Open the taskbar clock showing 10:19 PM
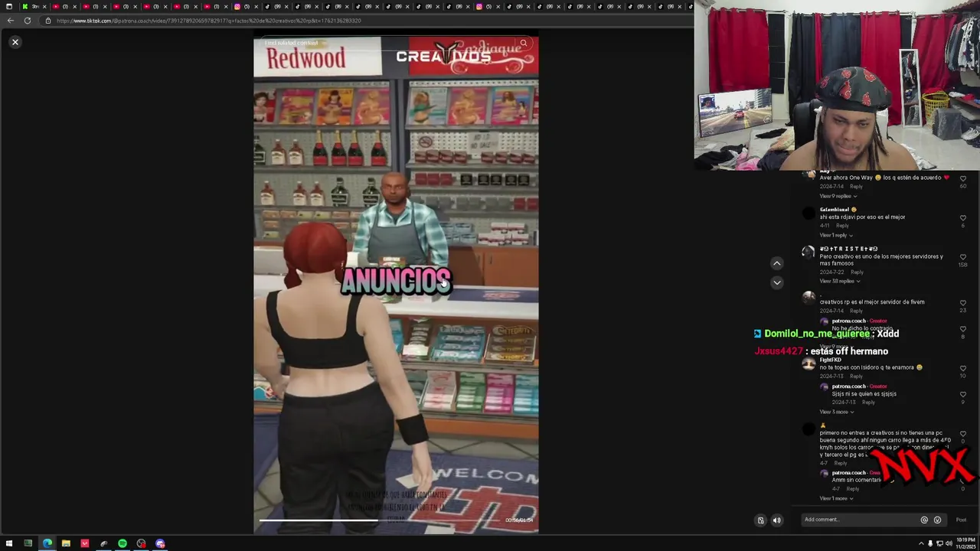980x551 pixels. pos(967,544)
